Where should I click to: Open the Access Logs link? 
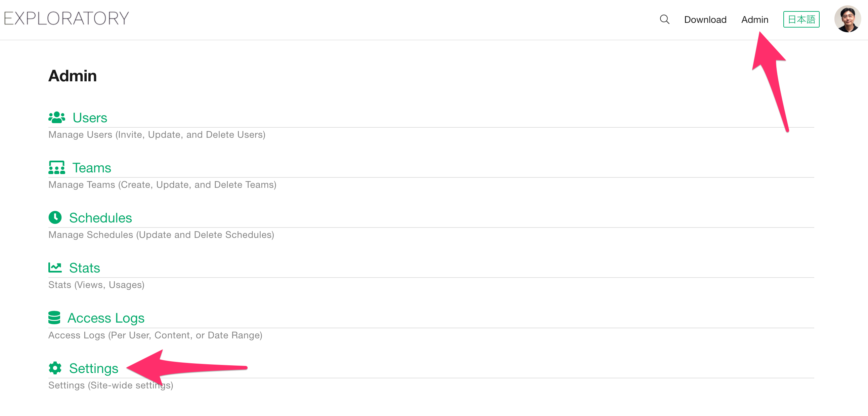click(x=106, y=318)
